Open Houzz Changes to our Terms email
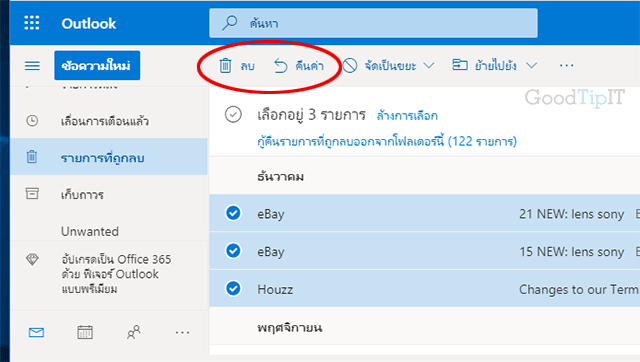640x362 pixels. (x=424, y=289)
